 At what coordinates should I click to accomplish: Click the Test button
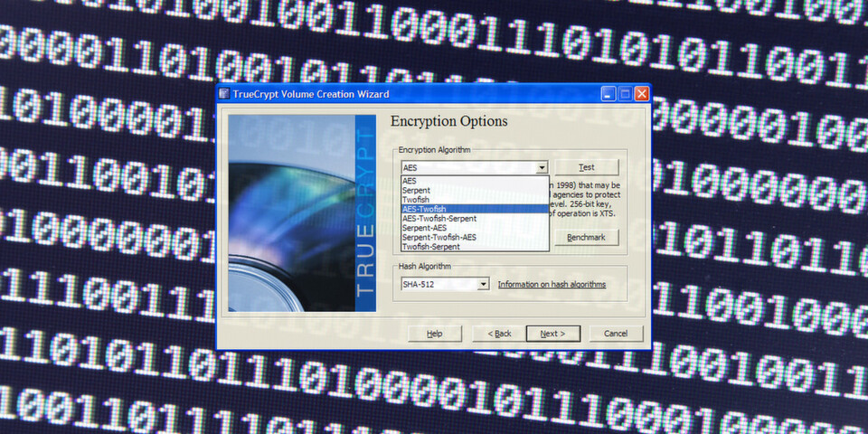point(586,167)
